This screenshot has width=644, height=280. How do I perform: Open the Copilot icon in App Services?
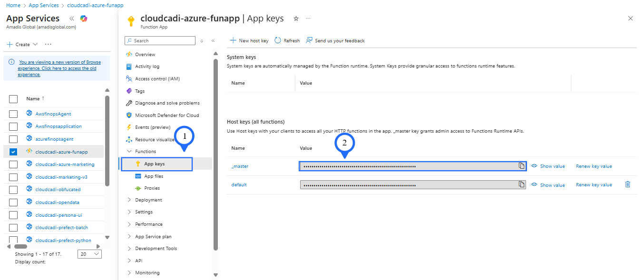pos(84,19)
